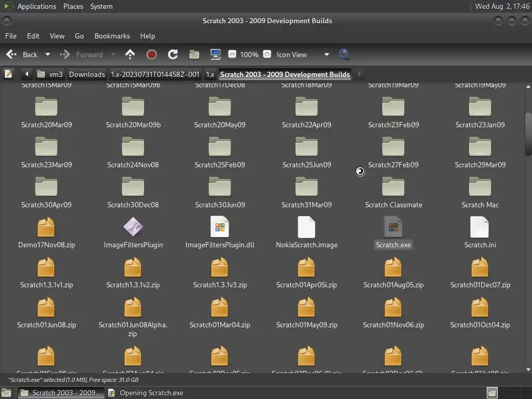
Task: Select the Scratch Classmate folder
Action: click(x=394, y=193)
